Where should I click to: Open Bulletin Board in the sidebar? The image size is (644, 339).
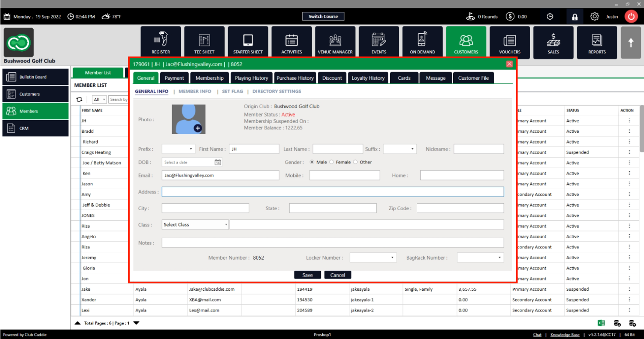click(x=35, y=77)
